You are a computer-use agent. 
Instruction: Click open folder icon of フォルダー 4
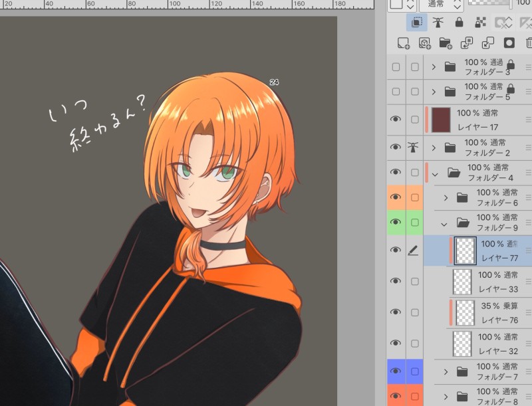click(454, 173)
